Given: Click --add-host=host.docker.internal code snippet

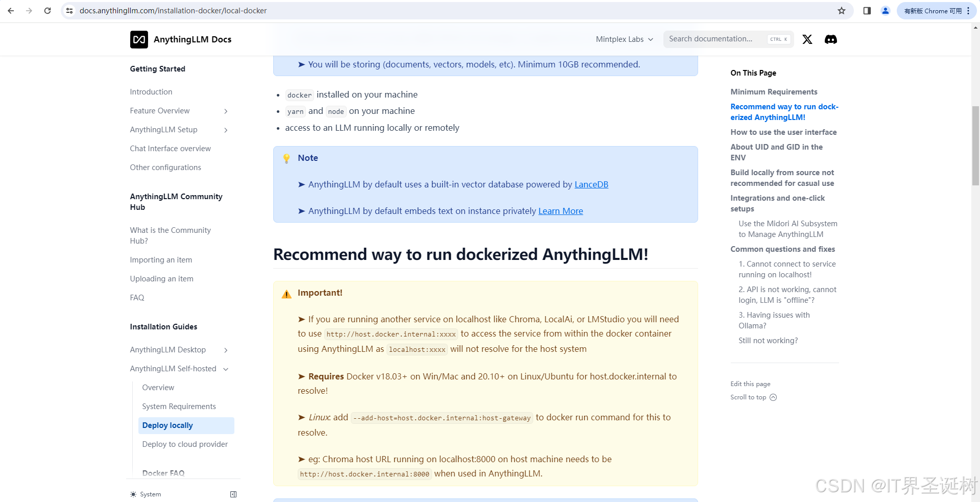Looking at the screenshot, I should (x=442, y=418).
